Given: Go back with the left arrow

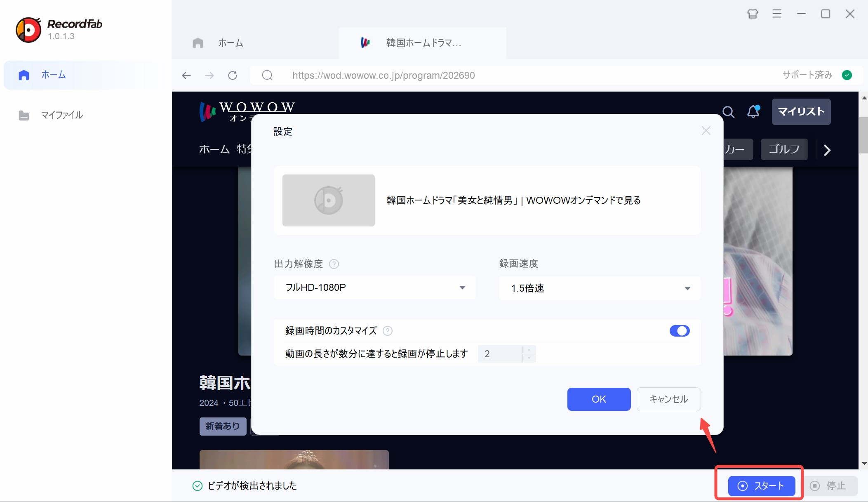Looking at the screenshot, I should tap(186, 75).
